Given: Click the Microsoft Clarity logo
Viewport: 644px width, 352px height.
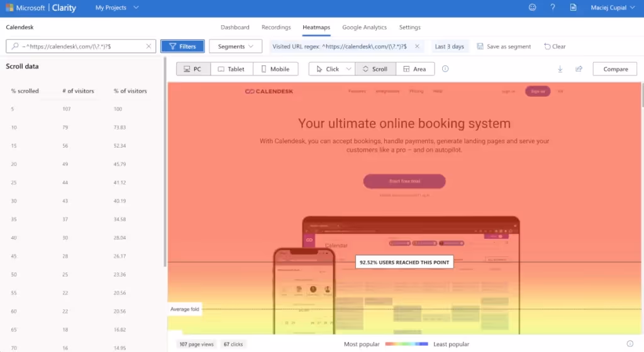Looking at the screenshot, I should click(41, 8).
